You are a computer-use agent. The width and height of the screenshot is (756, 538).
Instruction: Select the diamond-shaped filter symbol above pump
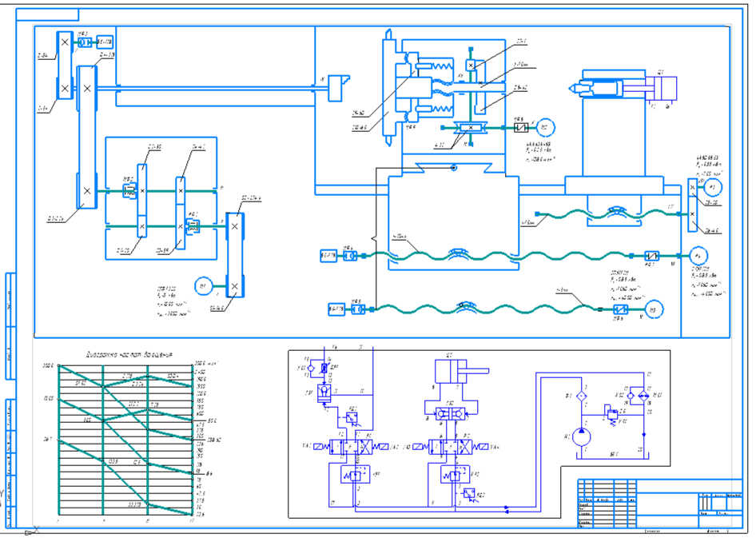(582, 397)
